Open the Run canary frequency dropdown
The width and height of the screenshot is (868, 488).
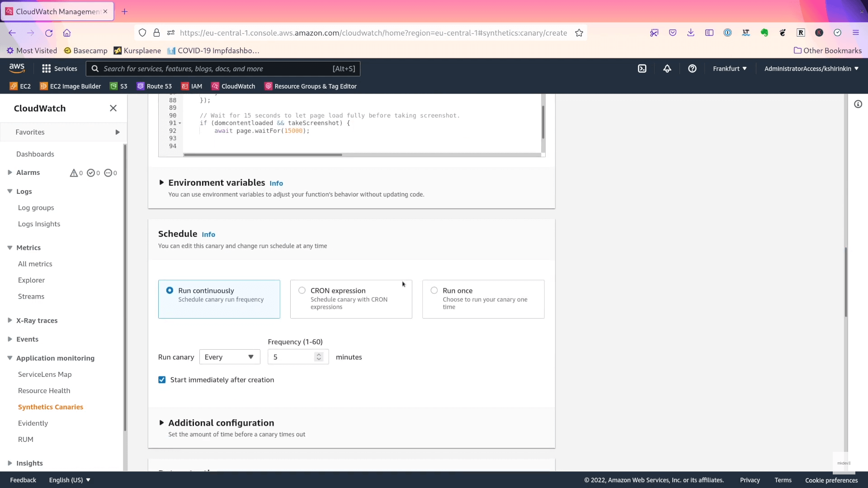pyautogui.click(x=228, y=357)
